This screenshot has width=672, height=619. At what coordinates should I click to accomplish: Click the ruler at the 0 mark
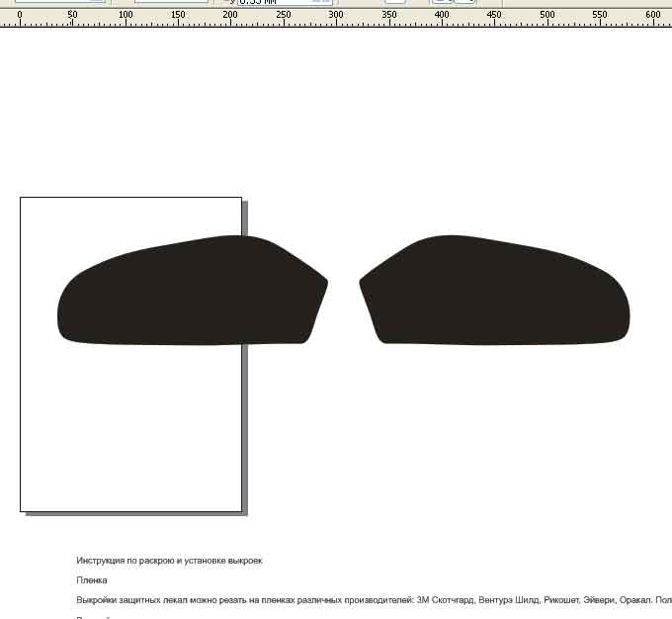20,15
